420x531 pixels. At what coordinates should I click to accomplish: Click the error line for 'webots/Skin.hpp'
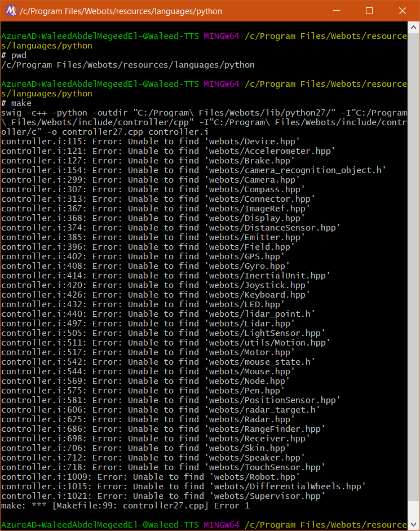click(145, 448)
